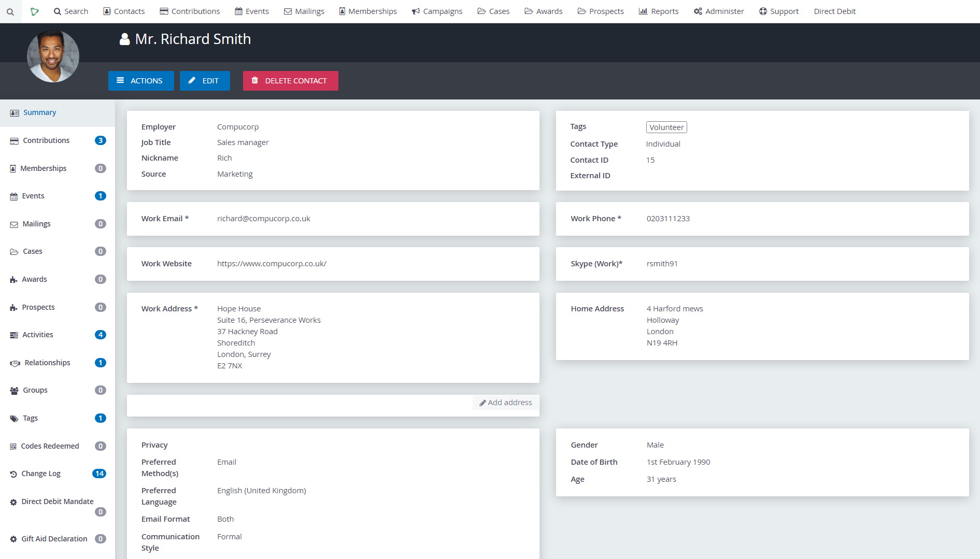Click the green shield icon in the navbar

pyautogui.click(x=35, y=11)
